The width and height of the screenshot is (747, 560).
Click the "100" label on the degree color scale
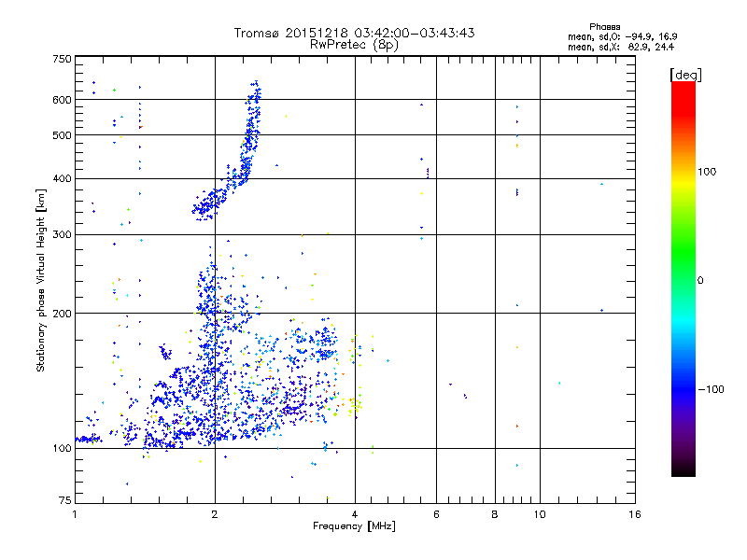tap(707, 172)
